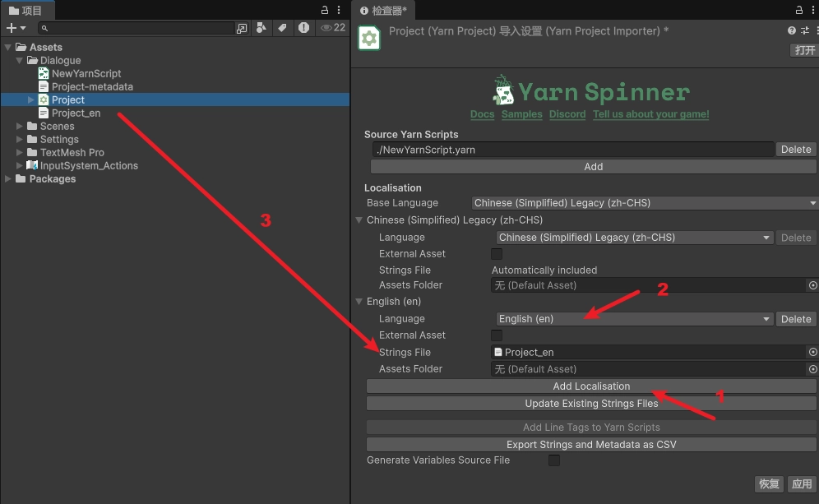Collapse Chinese (Simplified) Legacy section

(359, 220)
